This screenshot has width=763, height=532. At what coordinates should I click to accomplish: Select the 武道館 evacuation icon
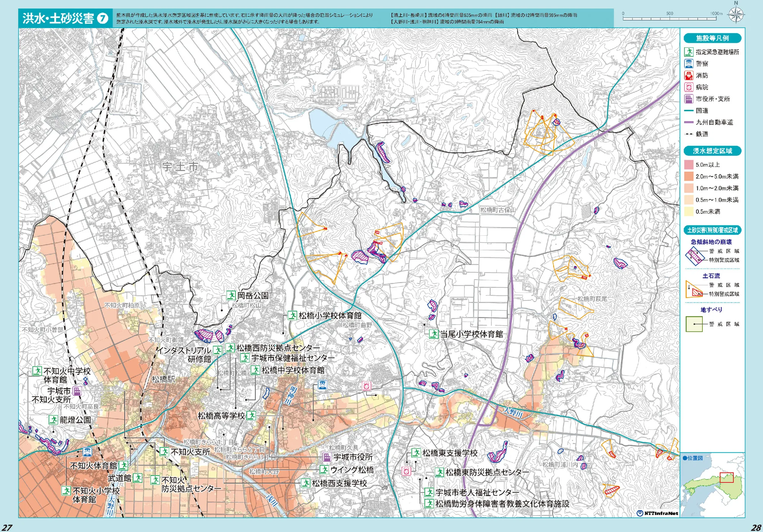pyautogui.click(x=138, y=478)
